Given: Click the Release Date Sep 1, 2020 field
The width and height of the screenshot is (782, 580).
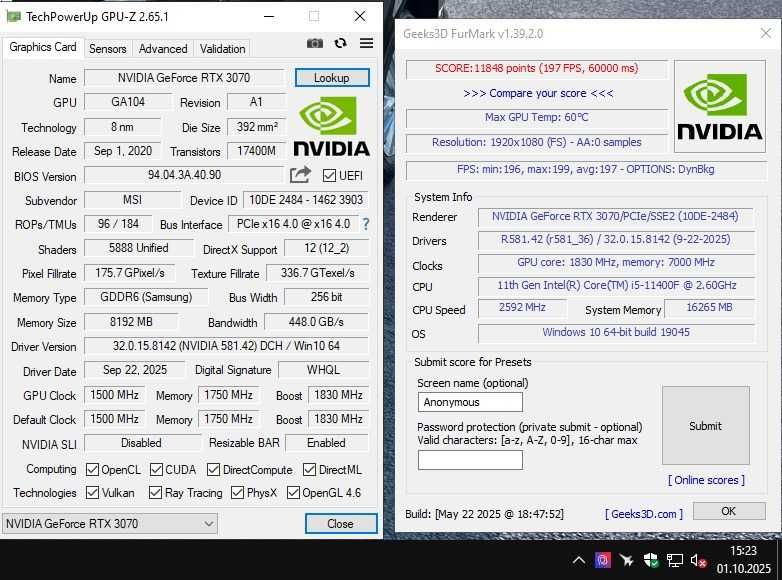Looking at the screenshot, I should coord(123,151).
